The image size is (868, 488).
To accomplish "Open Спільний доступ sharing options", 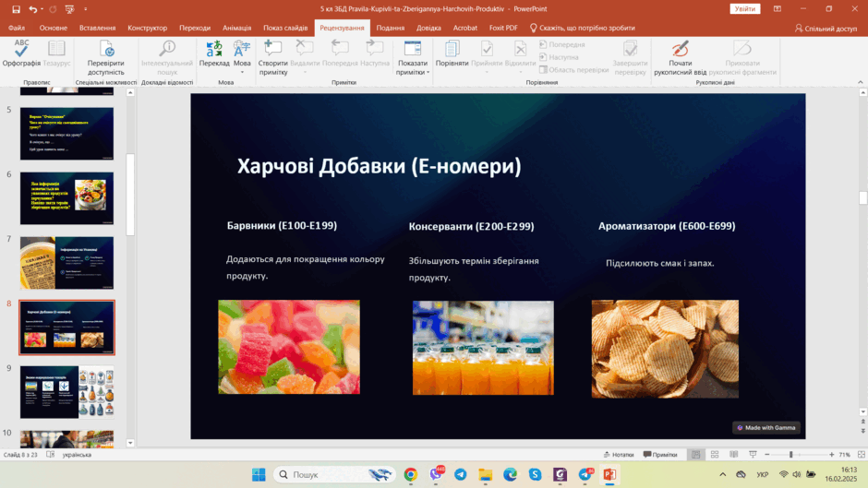I will pyautogui.click(x=826, y=28).
